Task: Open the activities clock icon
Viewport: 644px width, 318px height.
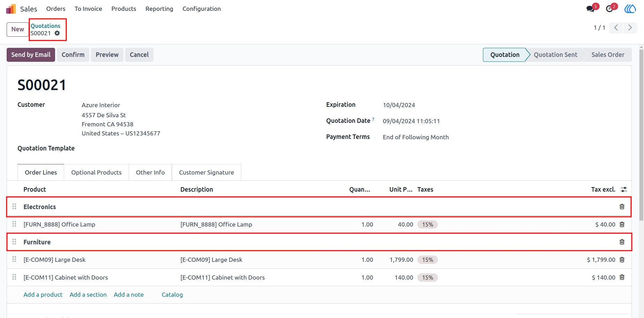Action: 610,9
